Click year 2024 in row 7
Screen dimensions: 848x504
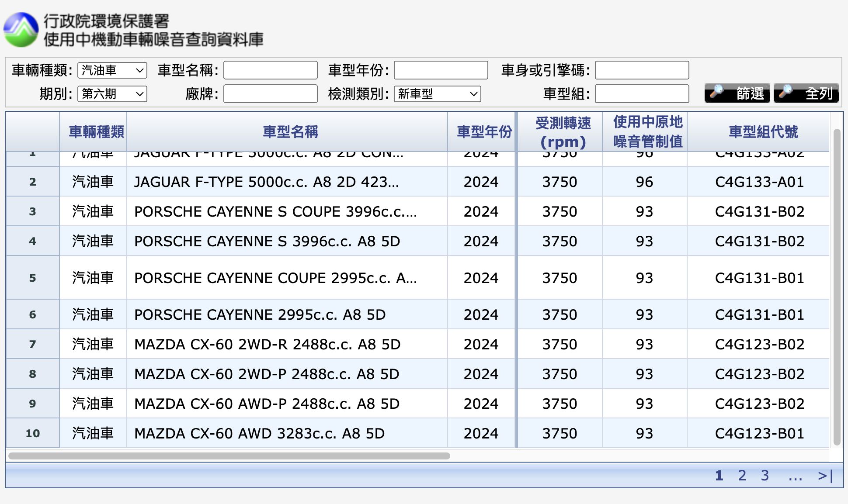481,344
